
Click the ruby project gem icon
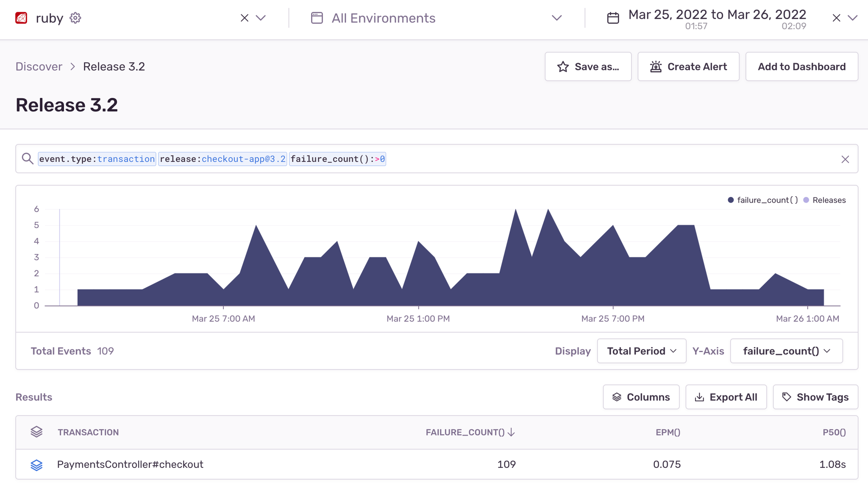click(x=21, y=18)
